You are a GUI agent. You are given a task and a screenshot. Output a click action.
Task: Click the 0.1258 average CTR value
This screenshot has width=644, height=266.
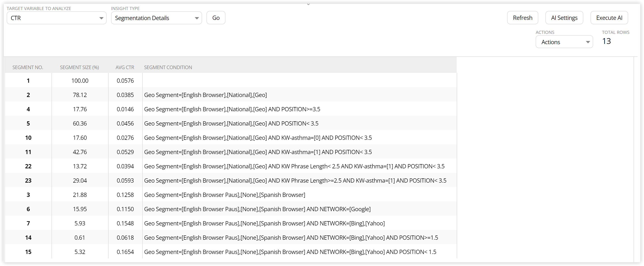pos(125,194)
